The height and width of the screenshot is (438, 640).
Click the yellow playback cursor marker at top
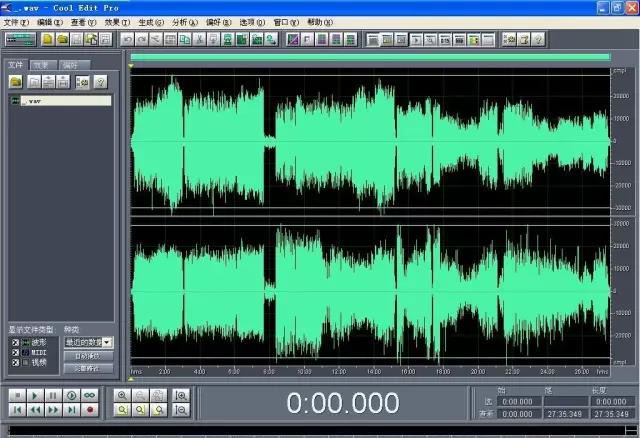(x=131, y=66)
